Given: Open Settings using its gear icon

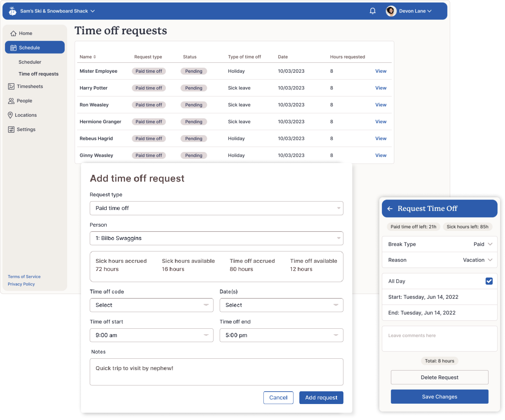Looking at the screenshot, I should click(x=11, y=129).
